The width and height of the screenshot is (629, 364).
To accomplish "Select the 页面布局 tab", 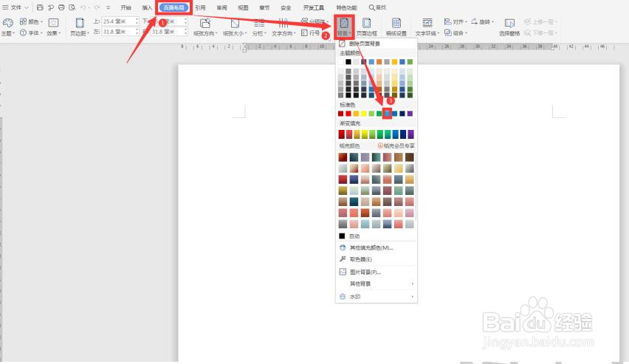I will [x=173, y=7].
